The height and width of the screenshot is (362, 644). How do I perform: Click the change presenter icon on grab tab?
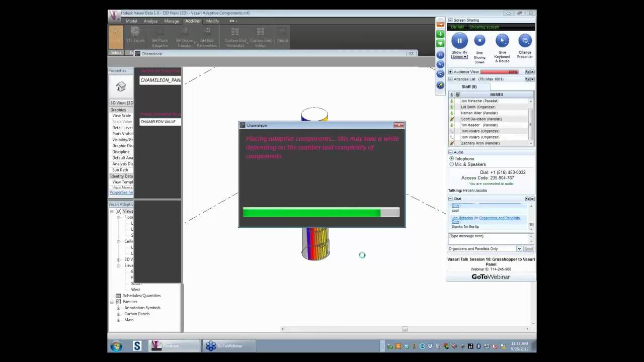pos(440,74)
